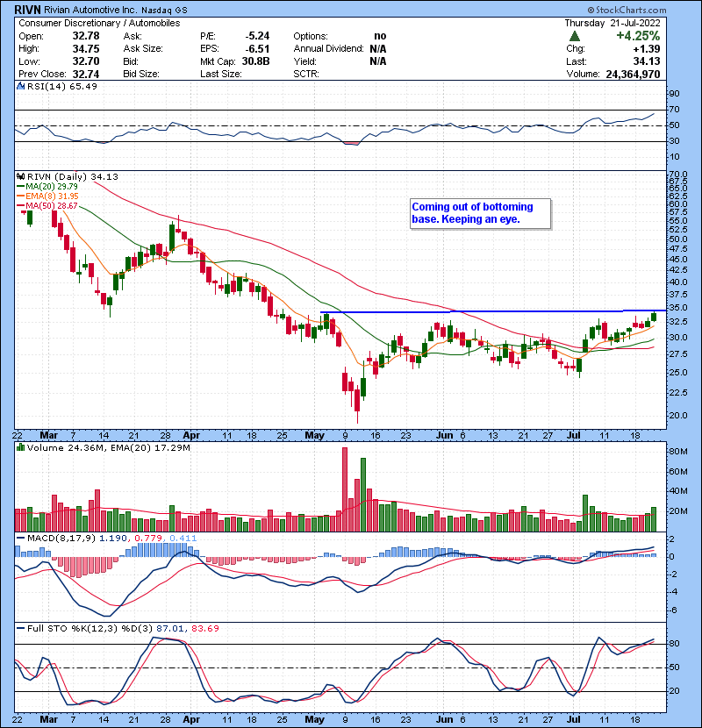Click the Rivian Automotive Inc. company name
The image size is (702, 728).
[90, 10]
